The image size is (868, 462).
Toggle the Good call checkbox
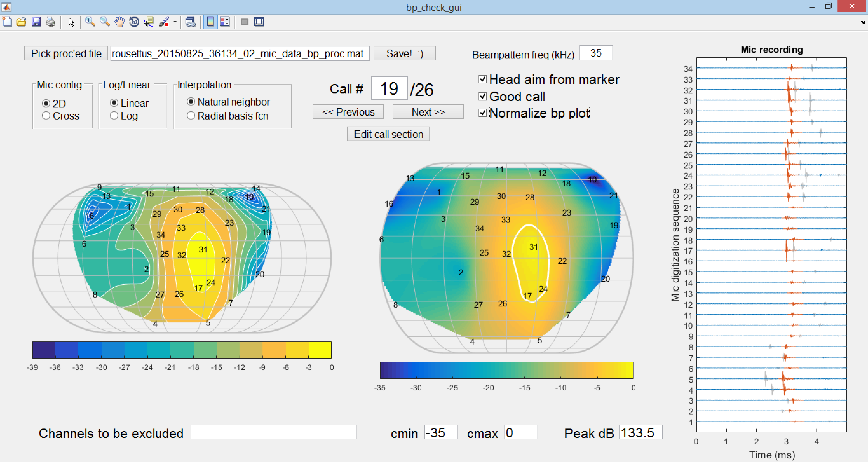point(481,96)
